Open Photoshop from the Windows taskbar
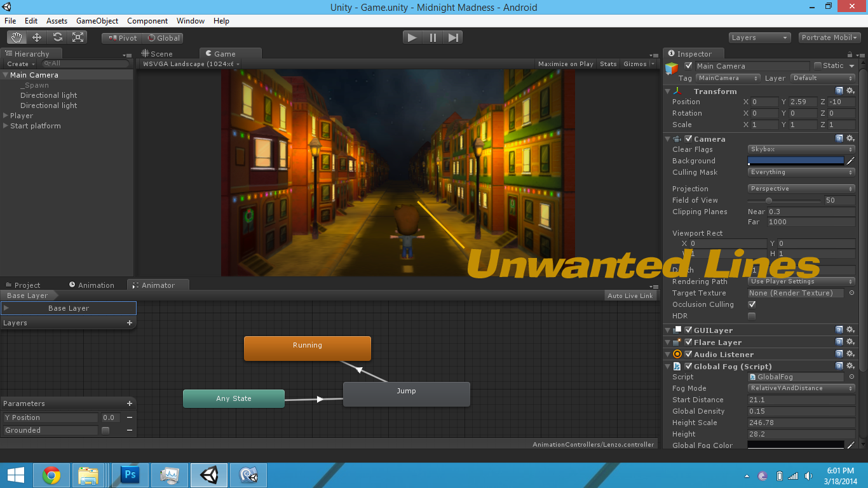Image resolution: width=868 pixels, height=488 pixels. pyautogui.click(x=130, y=475)
